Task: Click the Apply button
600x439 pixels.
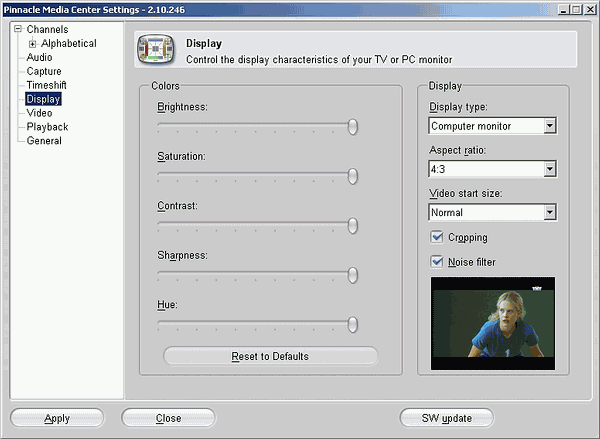Action: tap(57, 418)
